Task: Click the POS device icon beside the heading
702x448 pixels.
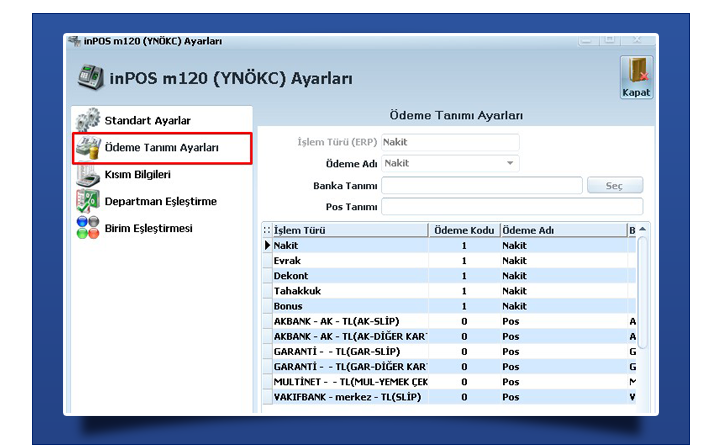Action: pyautogui.click(x=90, y=77)
